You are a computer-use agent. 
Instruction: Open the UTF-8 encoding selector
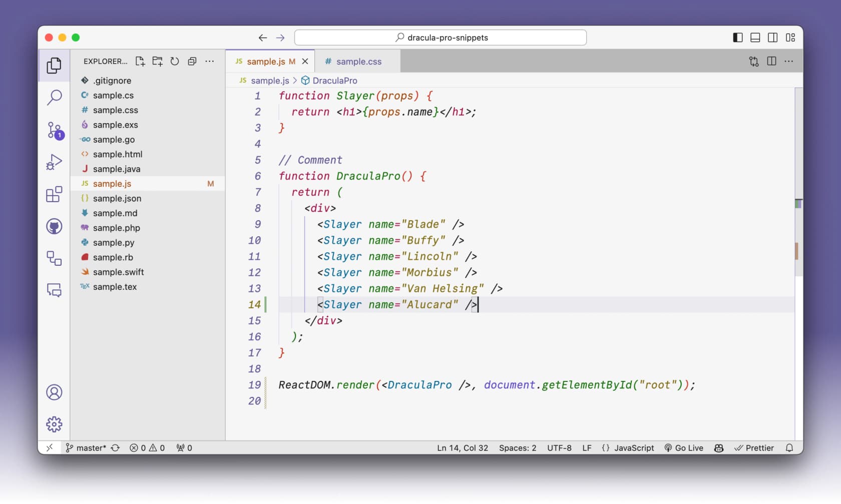click(x=559, y=447)
